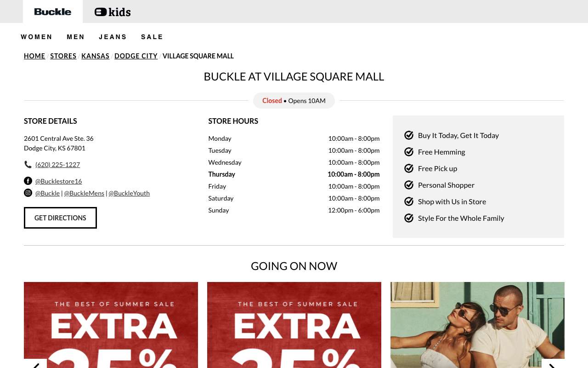
Task: Click the carousel next arrow
Action: [553, 363]
